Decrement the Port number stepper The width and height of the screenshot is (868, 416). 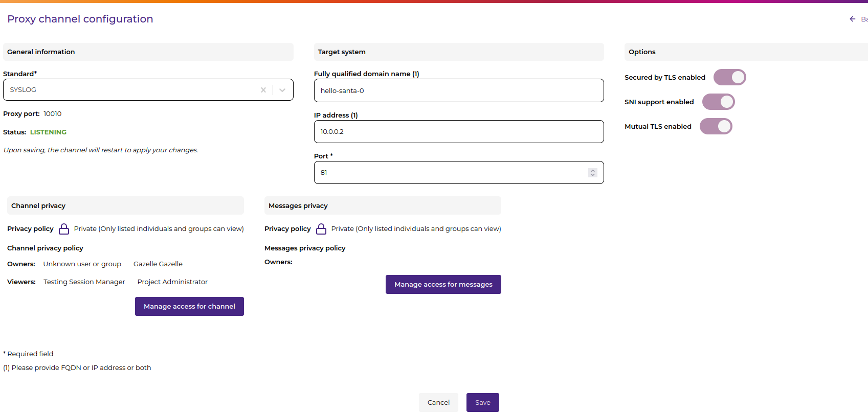(x=593, y=175)
